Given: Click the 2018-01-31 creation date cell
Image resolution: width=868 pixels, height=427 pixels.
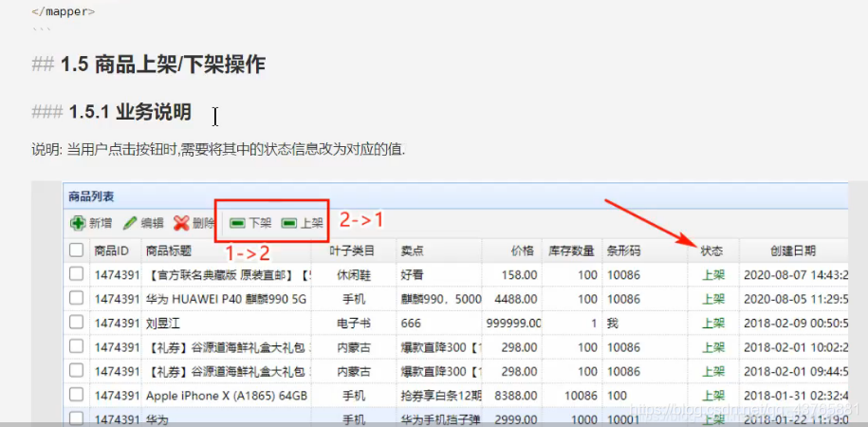Looking at the screenshot, I should coord(796,396).
